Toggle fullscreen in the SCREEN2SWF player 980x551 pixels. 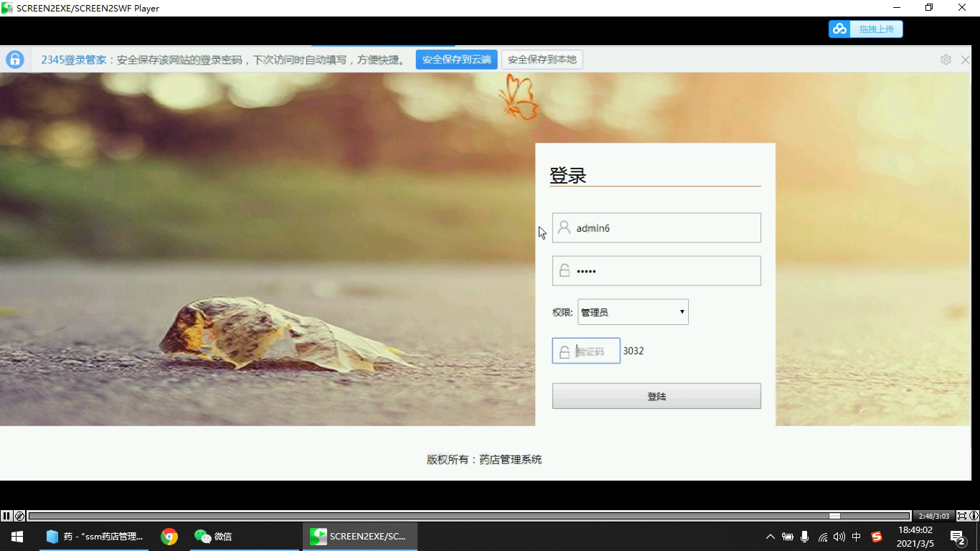[962, 516]
